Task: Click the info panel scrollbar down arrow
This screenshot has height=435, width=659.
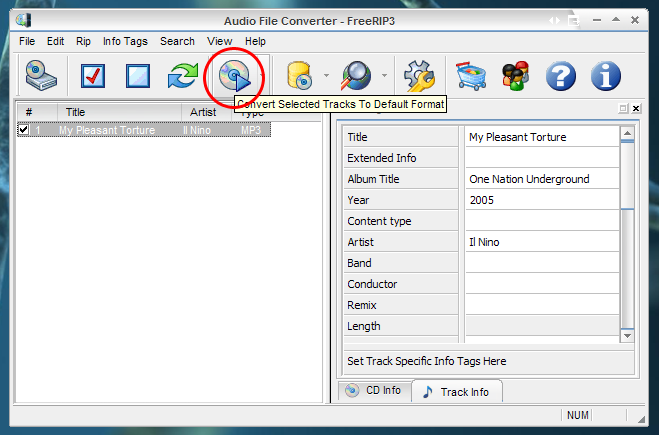Action: point(627,335)
